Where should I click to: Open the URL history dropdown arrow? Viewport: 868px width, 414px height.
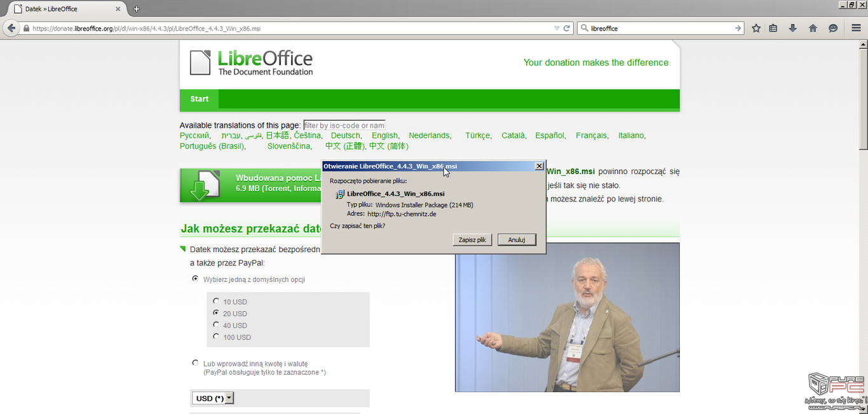click(557, 29)
